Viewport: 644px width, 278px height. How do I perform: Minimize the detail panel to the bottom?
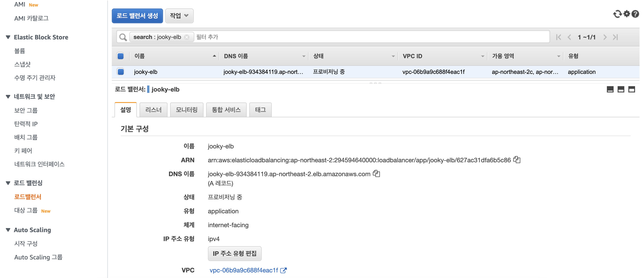[x=610, y=89]
